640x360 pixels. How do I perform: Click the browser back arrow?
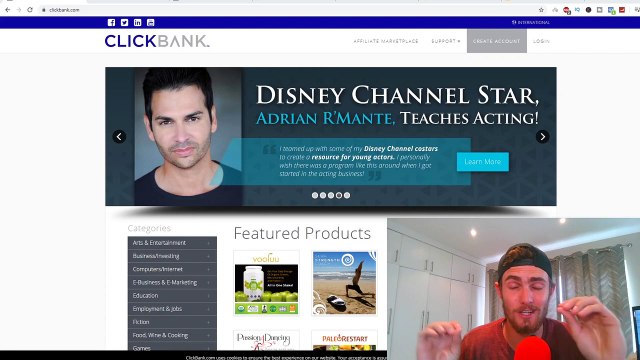7,10
